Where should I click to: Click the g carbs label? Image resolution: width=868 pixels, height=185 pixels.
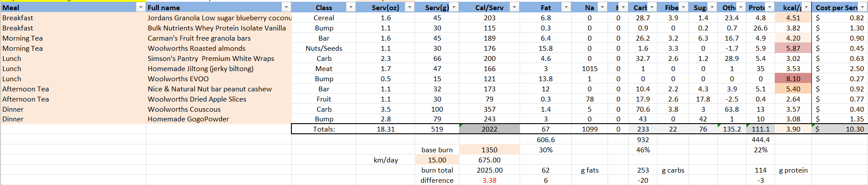point(673,170)
